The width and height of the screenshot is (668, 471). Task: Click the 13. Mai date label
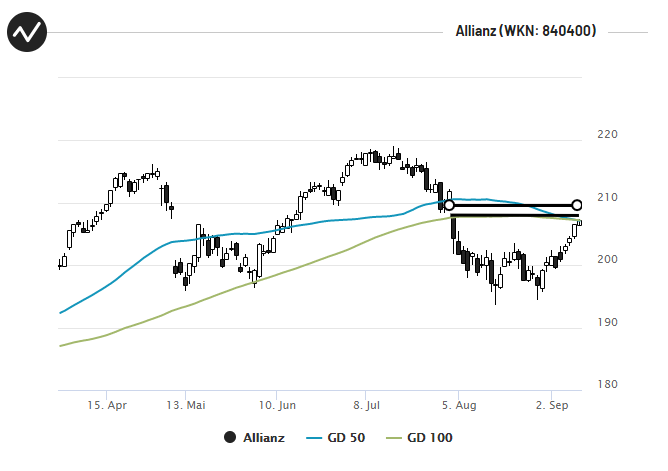click(x=186, y=405)
